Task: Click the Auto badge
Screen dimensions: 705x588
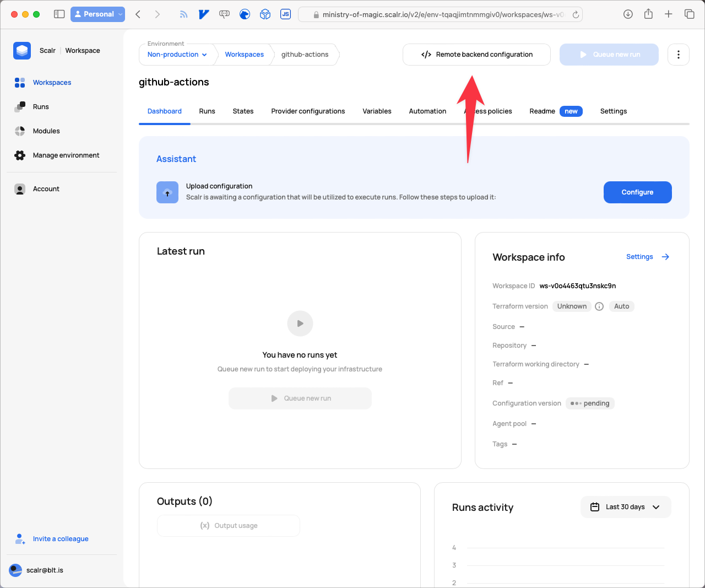Action: pos(622,306)
